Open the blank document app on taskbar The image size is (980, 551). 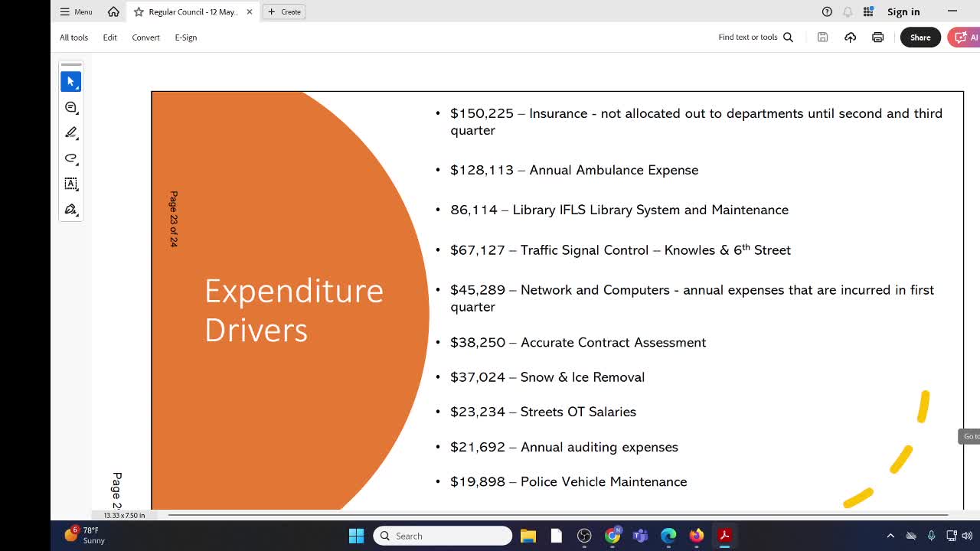(x=557, y=536)
